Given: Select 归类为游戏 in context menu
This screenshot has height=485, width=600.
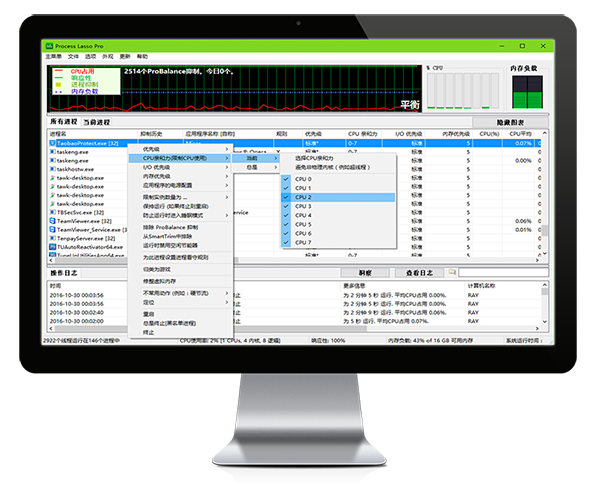Looking at the screenshot, I should pyautogui.click(x=157, y=269).
